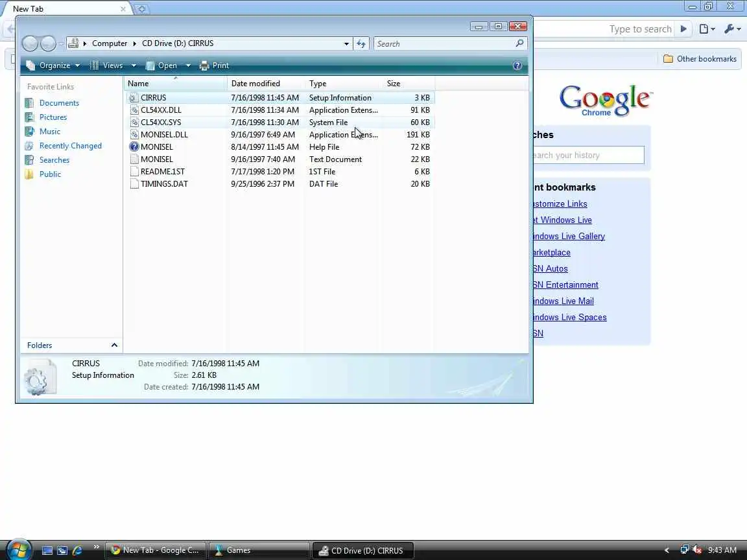This screenshot has width=747, height=560.
Task: Open the Organize menu
Action: [53, 65]
